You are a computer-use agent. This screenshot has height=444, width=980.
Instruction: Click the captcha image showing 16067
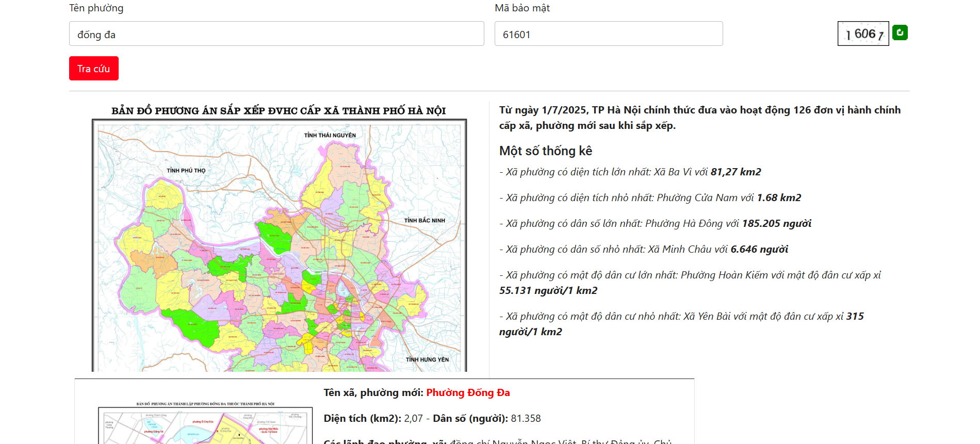863,34
